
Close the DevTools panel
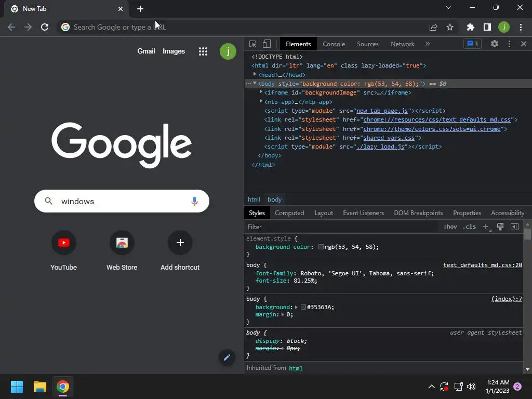click(x=524, y=44)
